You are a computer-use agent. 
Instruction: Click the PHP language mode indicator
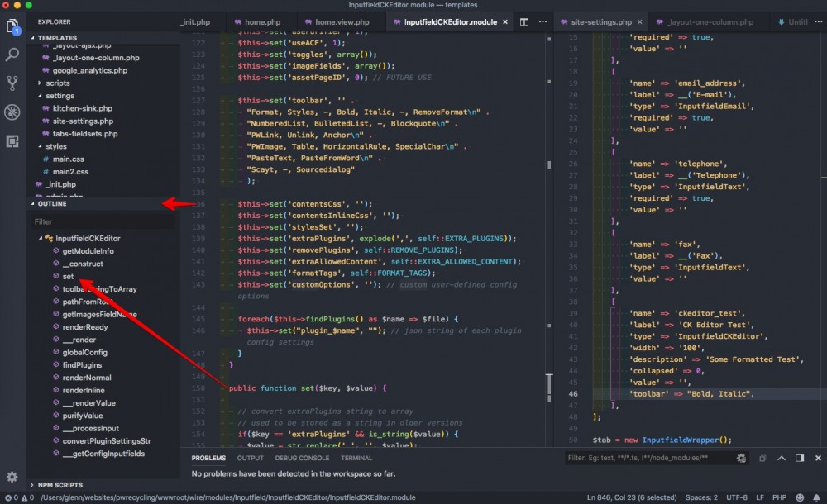pyautogui.click(x=778, y=497)
